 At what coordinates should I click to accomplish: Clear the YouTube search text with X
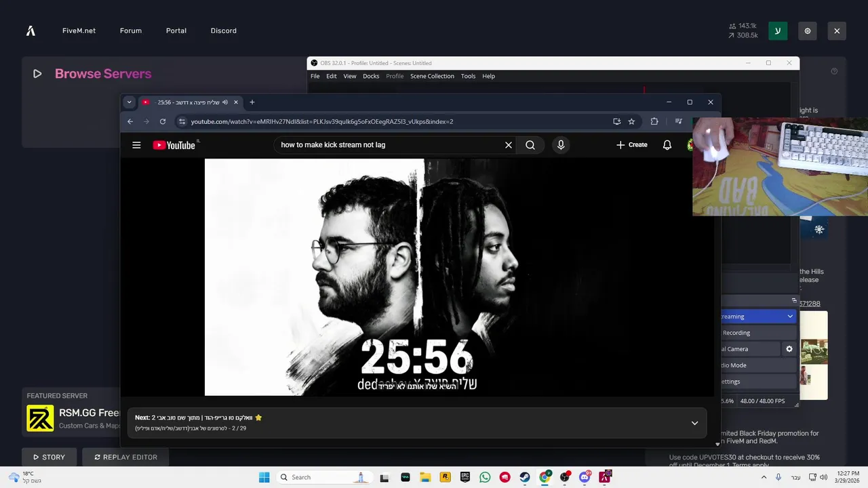click(509, 145)
